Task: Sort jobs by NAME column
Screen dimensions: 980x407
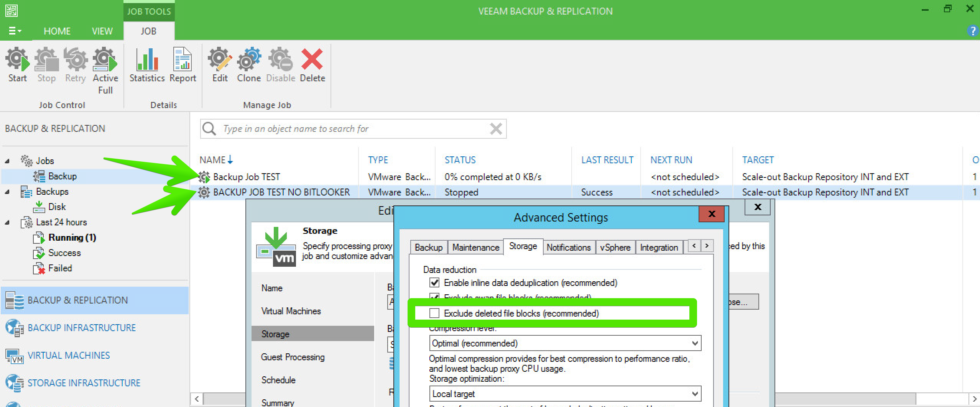Action: pyautogui.click(x=216, y=160)
